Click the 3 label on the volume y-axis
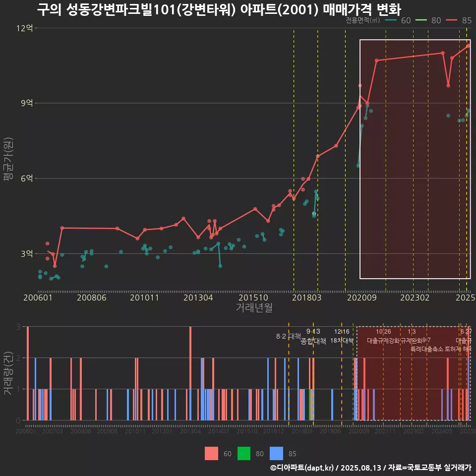476x476 pixels. point(18,327)
